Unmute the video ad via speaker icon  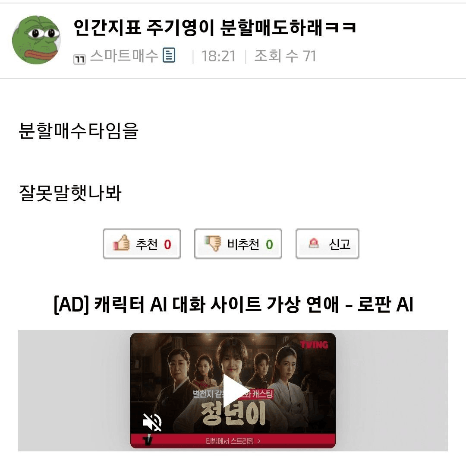(152, 422)
